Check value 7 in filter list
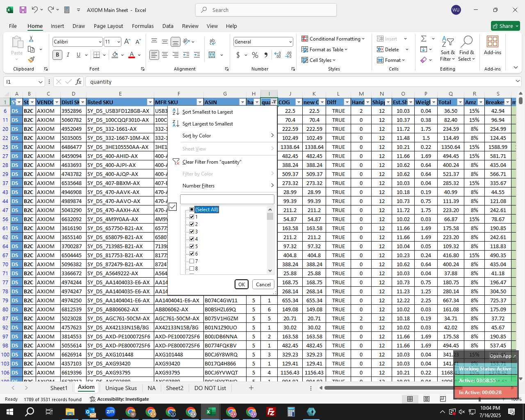525x420 pixels. click(x=192, y=261)
